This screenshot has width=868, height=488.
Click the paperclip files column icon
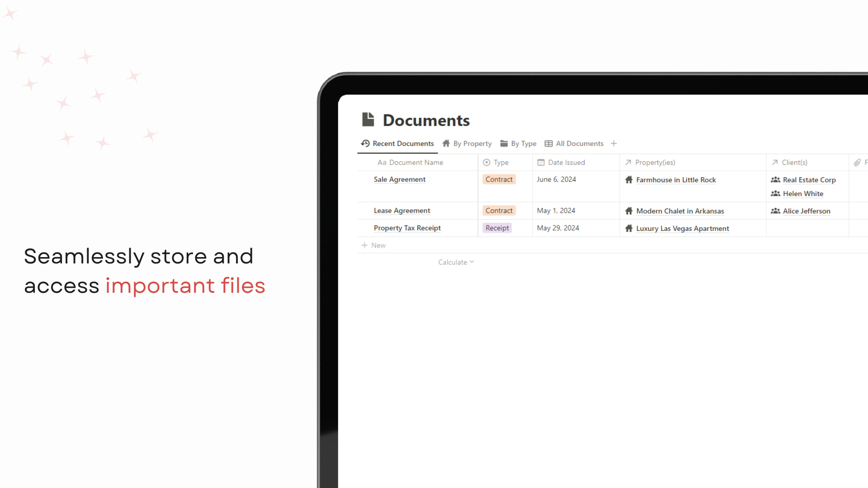857,163
